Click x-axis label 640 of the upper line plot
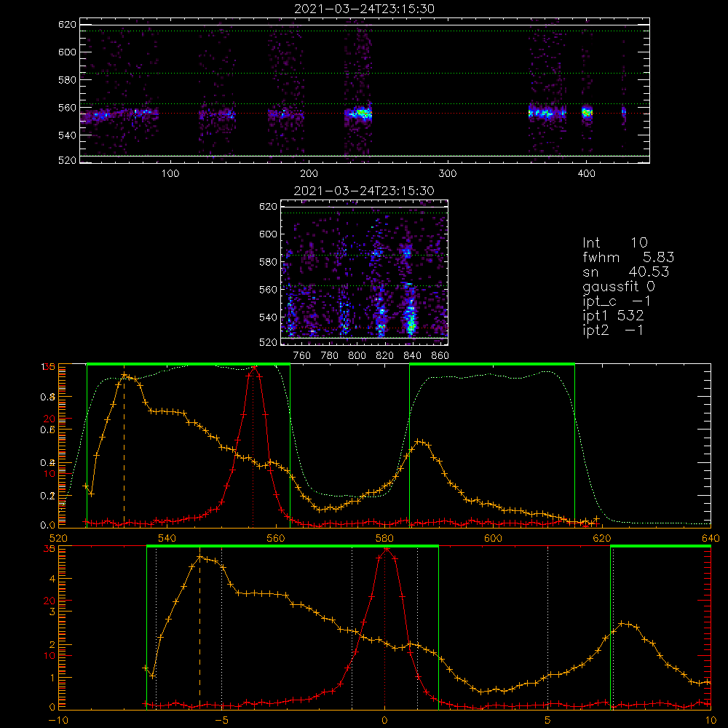This screenshot has width=728, height=728. (711, 539)
